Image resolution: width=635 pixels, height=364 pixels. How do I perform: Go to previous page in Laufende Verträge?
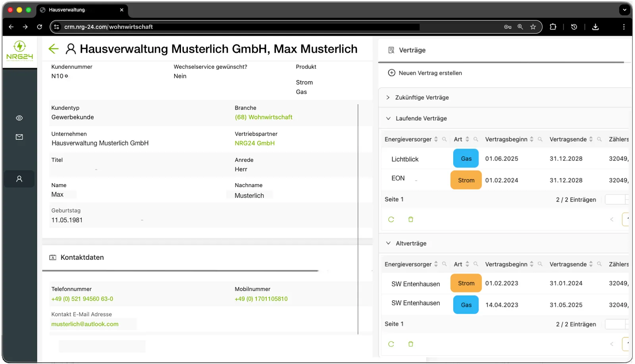point(612,219)
